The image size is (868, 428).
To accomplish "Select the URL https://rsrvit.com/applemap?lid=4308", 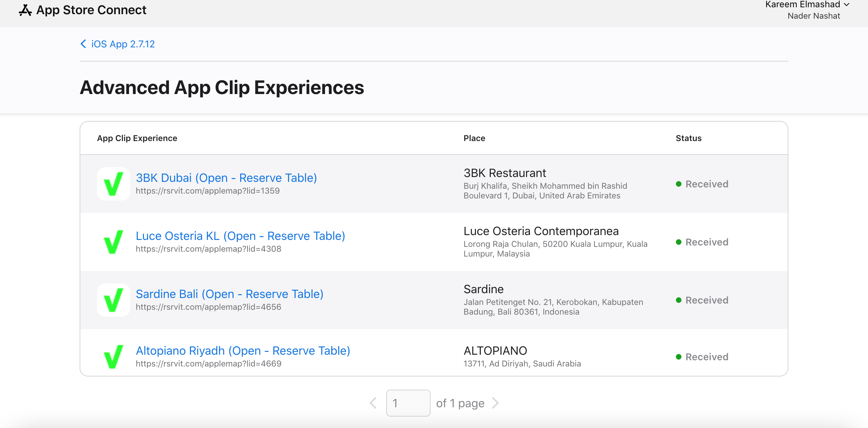I will pos(208,249).
